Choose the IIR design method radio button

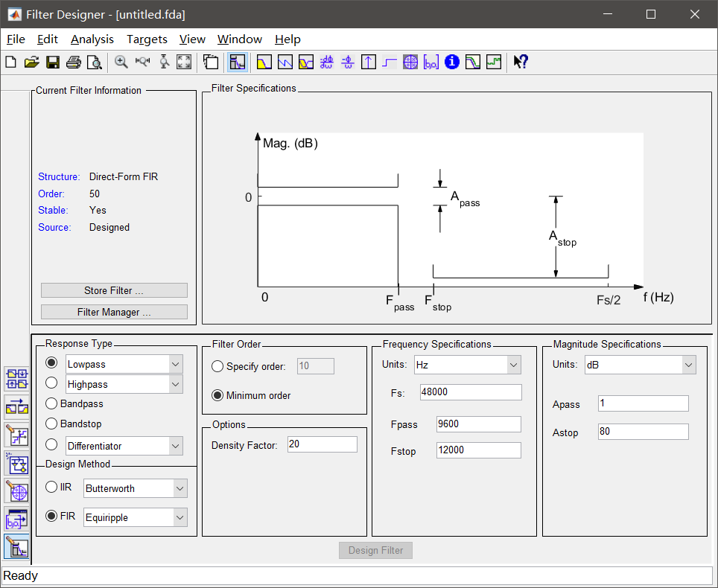coord(51,487)
